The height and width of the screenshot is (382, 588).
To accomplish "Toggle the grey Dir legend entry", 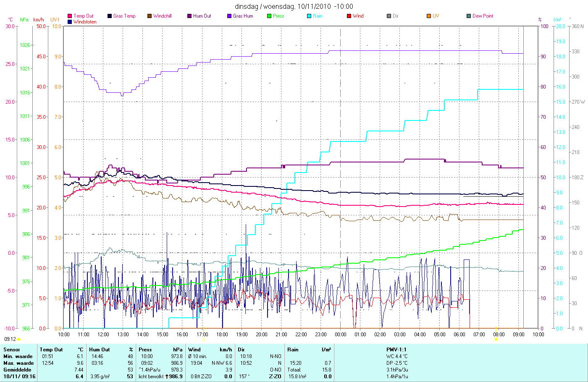I will pos(393,16).
